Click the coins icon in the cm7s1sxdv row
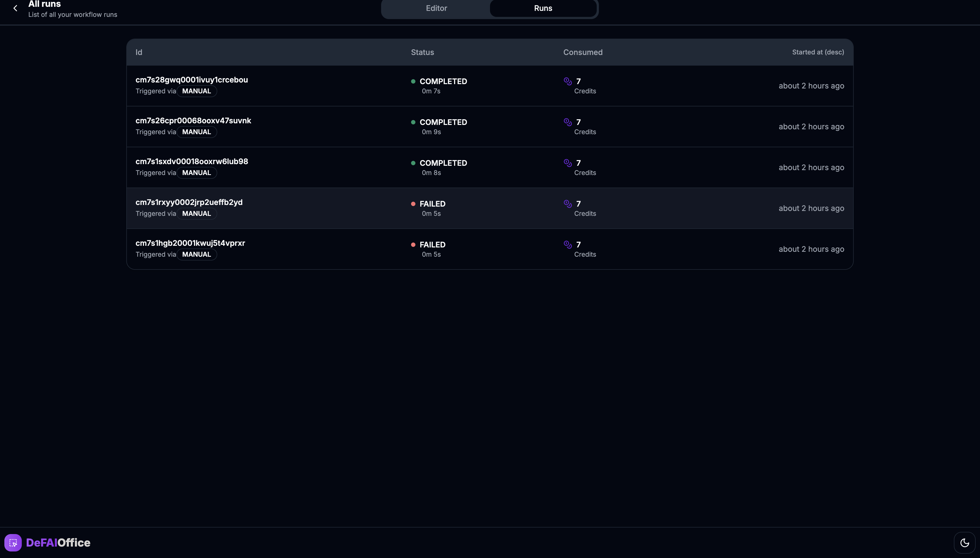The width and height of the screenshot is (980, 558). tap(568, 163)
